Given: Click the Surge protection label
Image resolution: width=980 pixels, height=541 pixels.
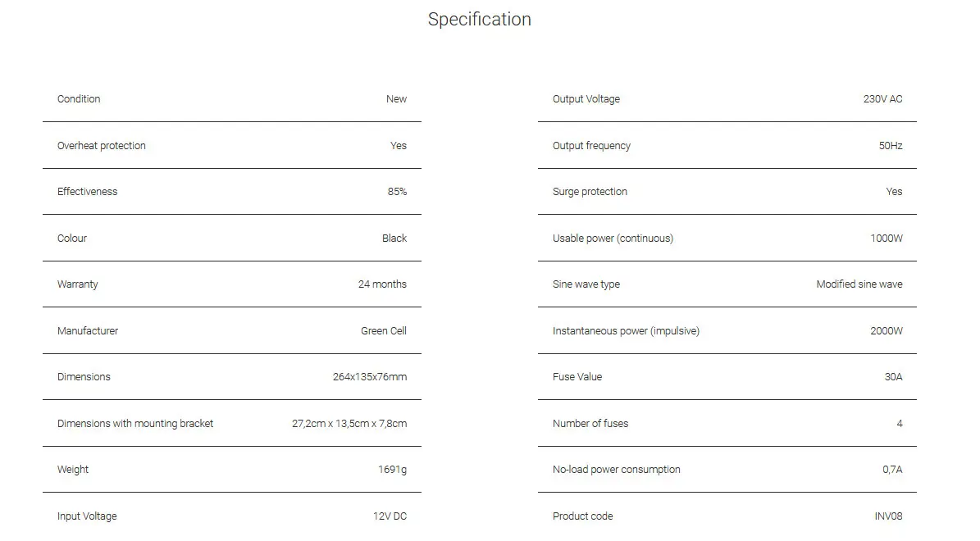Looking at the screenshot, I should (x=590, y=192).
